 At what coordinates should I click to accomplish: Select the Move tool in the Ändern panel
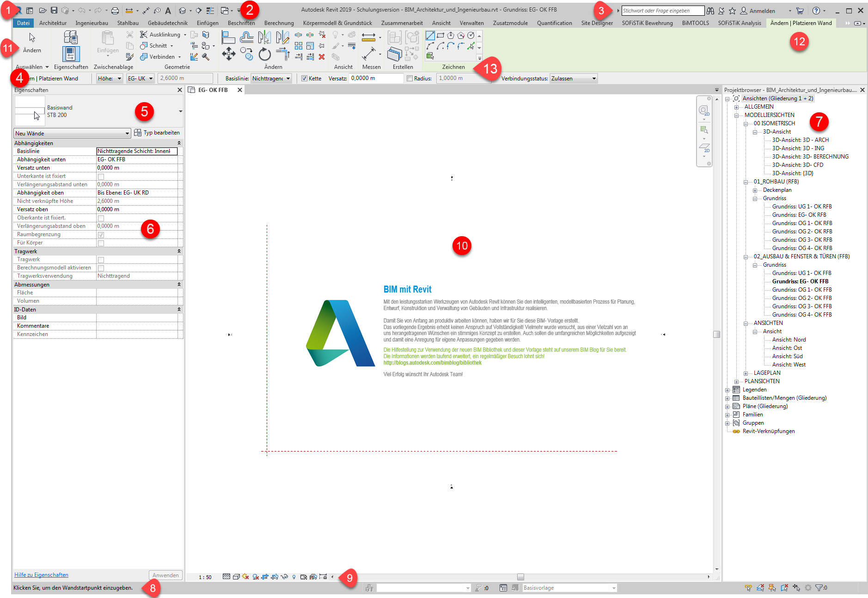click(228, 54)
